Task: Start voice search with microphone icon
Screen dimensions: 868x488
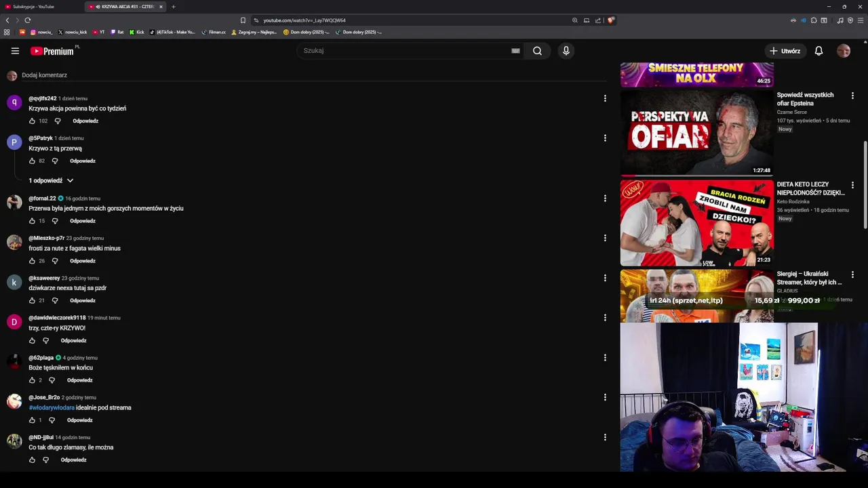Action: coord(566,51)
